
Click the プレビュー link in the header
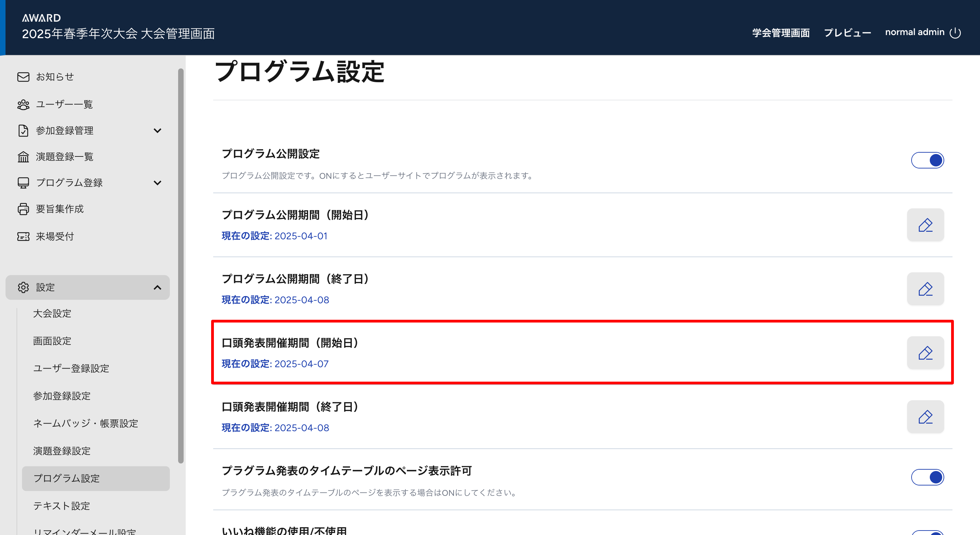[x=847, y=33]
